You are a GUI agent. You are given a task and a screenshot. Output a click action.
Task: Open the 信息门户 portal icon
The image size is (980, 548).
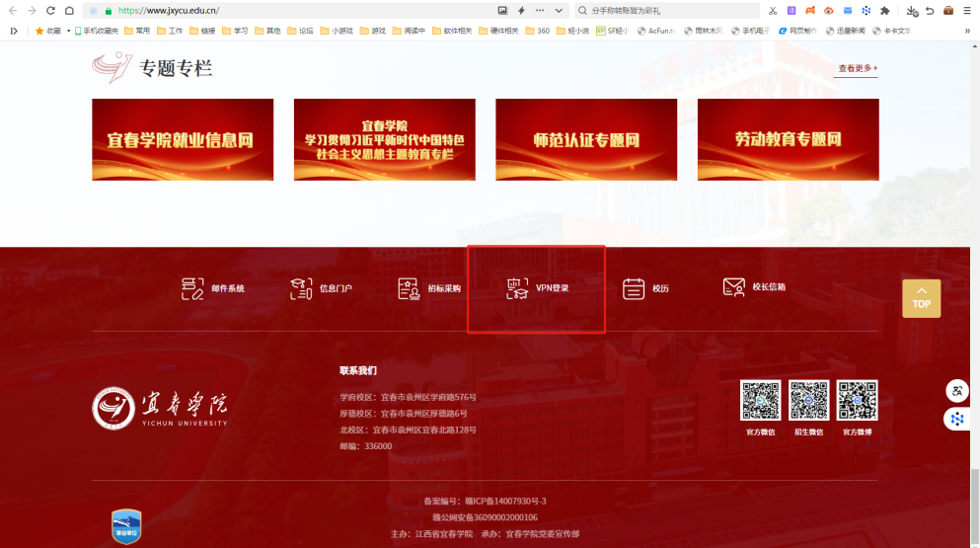point(301,288)
